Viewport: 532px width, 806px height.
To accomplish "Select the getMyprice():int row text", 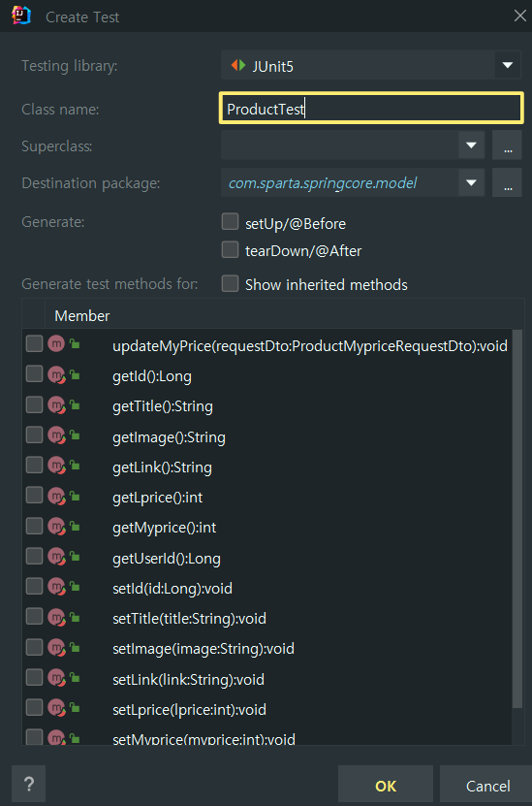I will click(x=165, y=528).
